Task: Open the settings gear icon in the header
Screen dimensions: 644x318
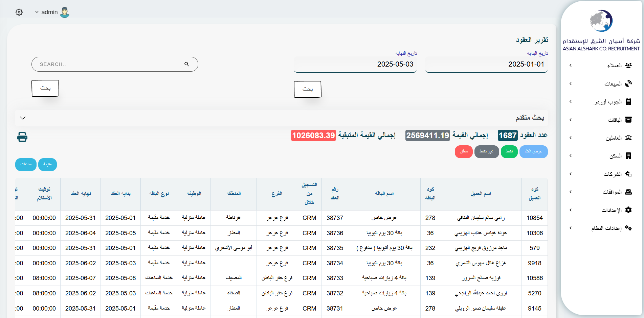Action: [x=19, y=12]
